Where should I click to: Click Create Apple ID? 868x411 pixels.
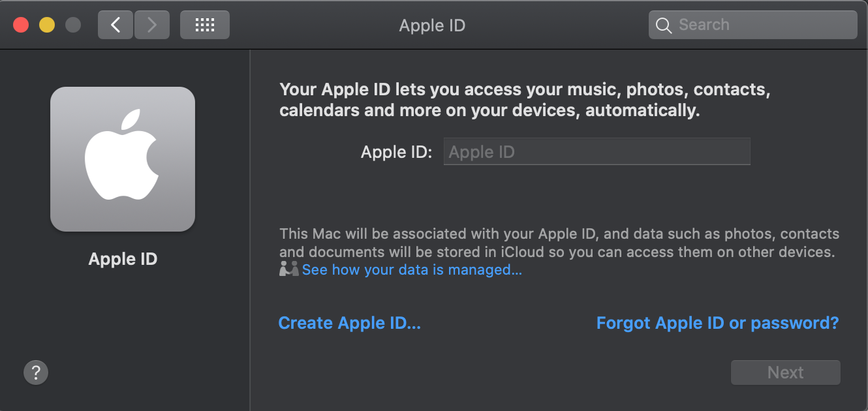coord(350,322)
